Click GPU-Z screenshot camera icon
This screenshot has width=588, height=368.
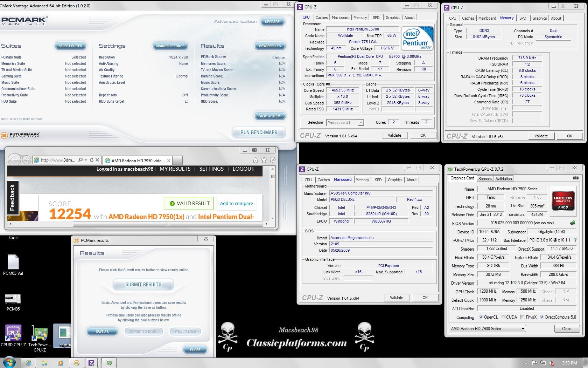tap(575, 178)
